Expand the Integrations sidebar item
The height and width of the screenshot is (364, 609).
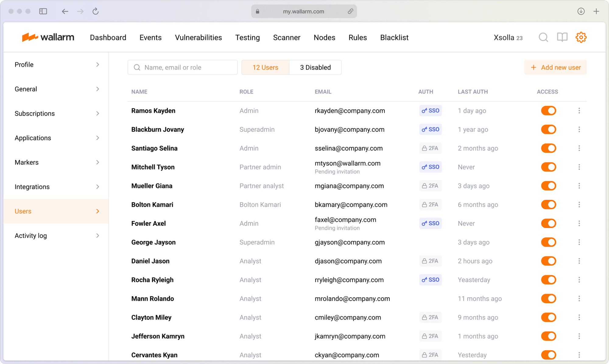coord(97,187)
